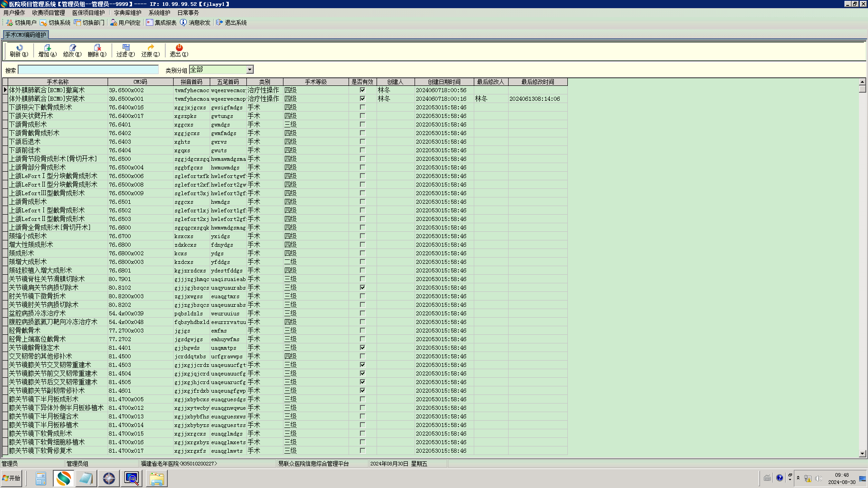Click the 搜索 search input field

pos(88,70)
